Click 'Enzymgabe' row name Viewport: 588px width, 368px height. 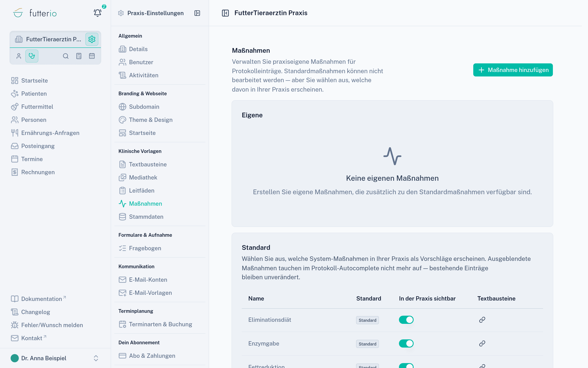click(x=264, y=343)
